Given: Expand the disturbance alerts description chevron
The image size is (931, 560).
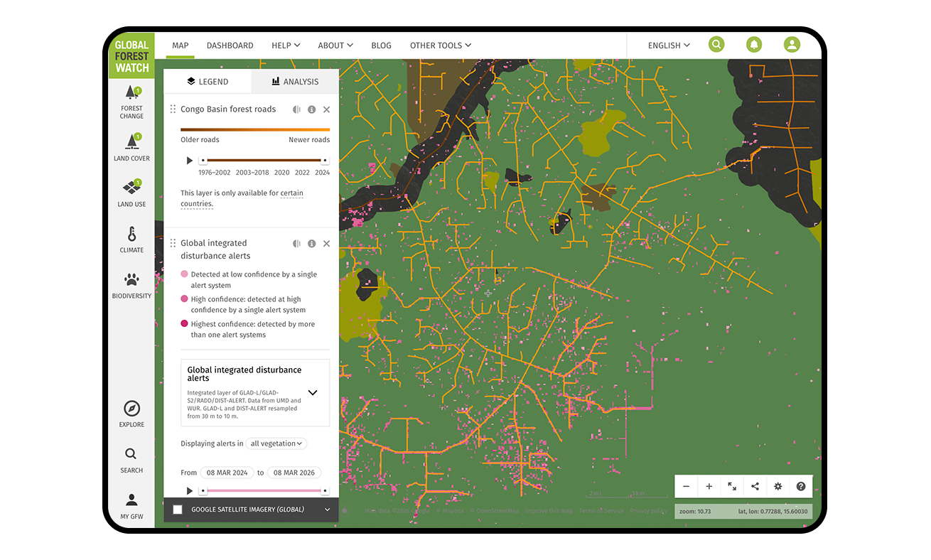Looking at the screenshot, I should tap(312, 392).
